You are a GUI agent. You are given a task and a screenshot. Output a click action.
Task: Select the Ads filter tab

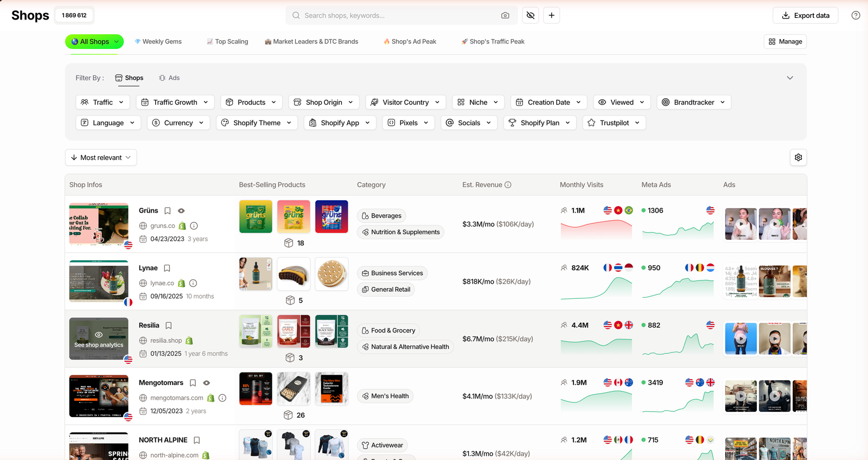169,78
